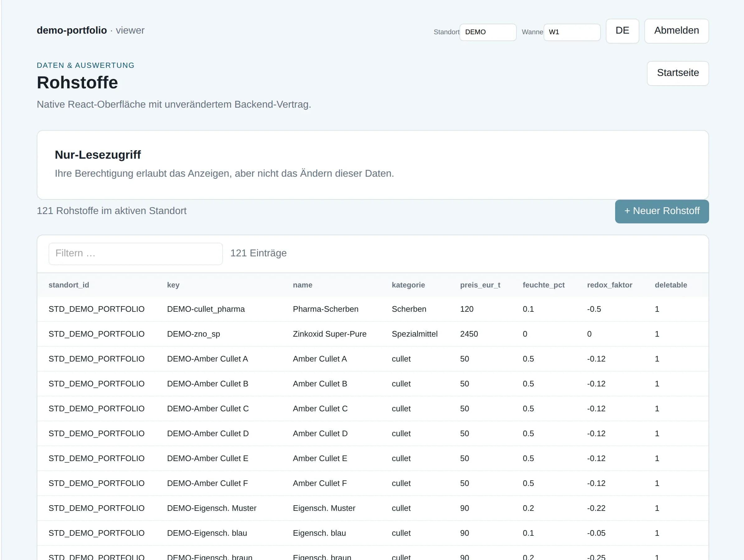Select the DEMO-cullet_pharma key cell

point(206,309)
